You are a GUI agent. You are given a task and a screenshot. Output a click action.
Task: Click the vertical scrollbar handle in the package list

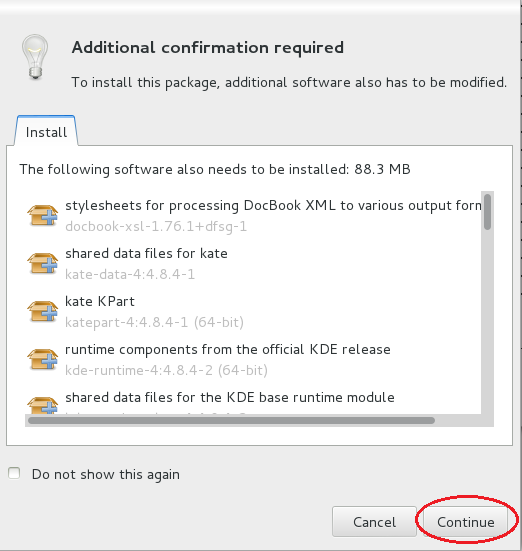click(487, 212)
